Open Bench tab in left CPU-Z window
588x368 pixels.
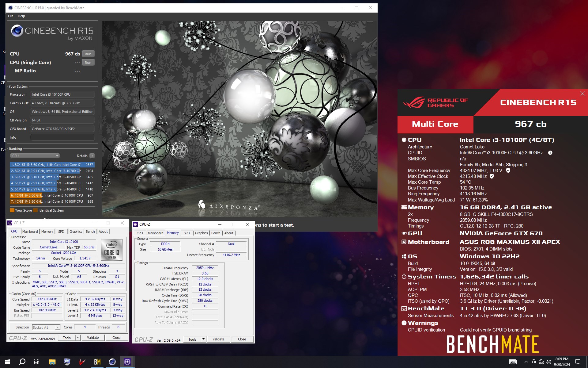coord(90,232)
